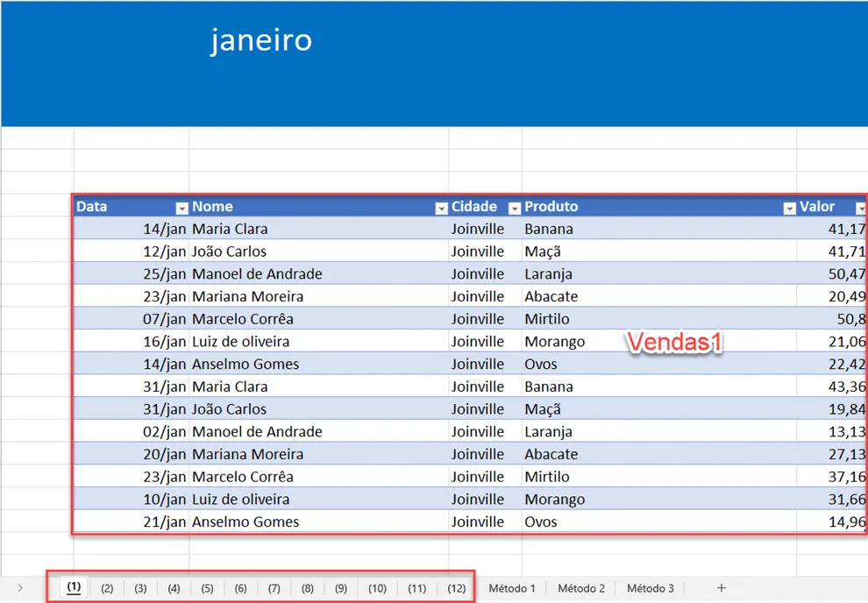Select the Abacate cell beside value 20,49
This screenshot has width=868, height=603.
tap(659, 296)
